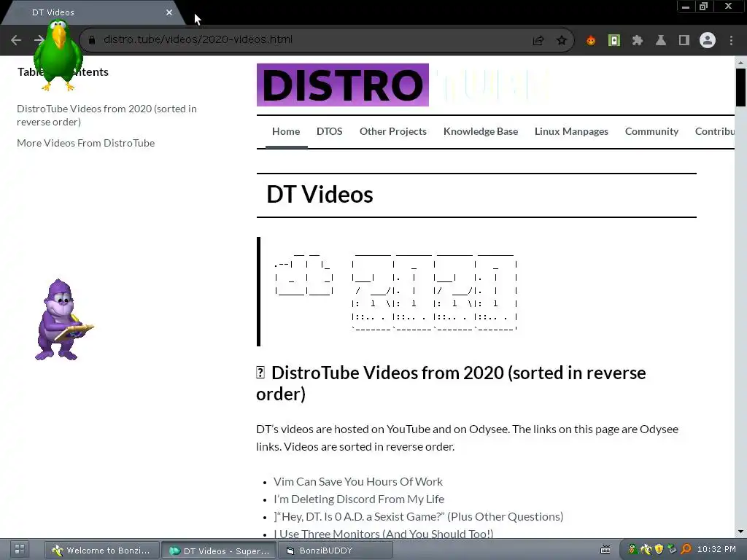Open 'Vim Can Save You Hours Of Work'
This screenshot has width=747, height=560.
tap(357, 481)
